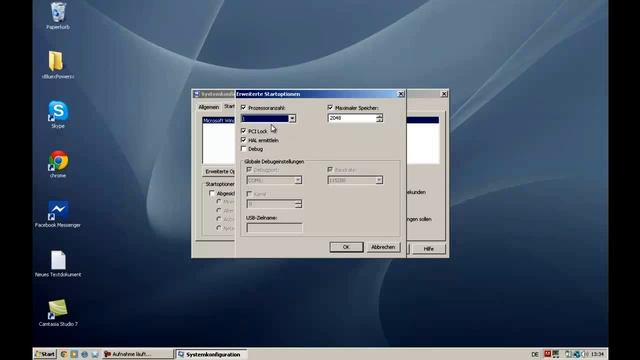Click the blue network tray icon
The height and width of the screenshot is (360, 640).
pos(576,354)
